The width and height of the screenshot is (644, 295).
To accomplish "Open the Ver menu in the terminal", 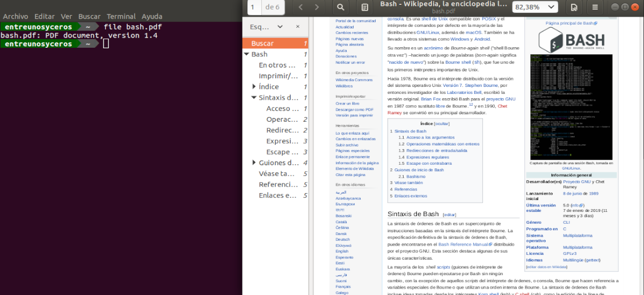I will 67,17.
